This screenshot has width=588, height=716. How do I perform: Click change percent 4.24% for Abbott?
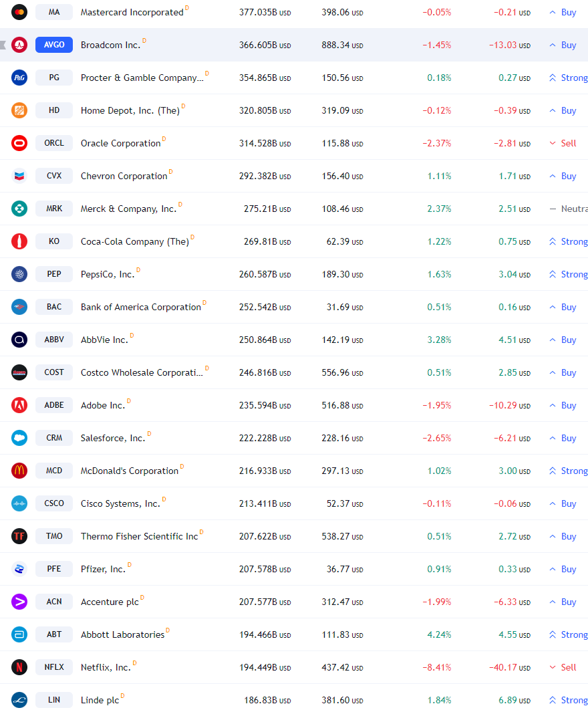click(x=439, y=634)
